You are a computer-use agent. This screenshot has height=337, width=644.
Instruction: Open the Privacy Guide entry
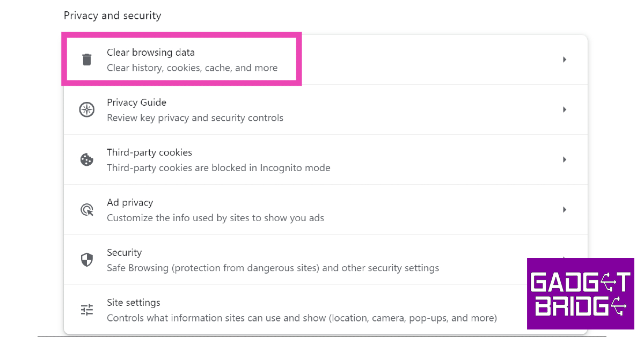click(136, 102)
